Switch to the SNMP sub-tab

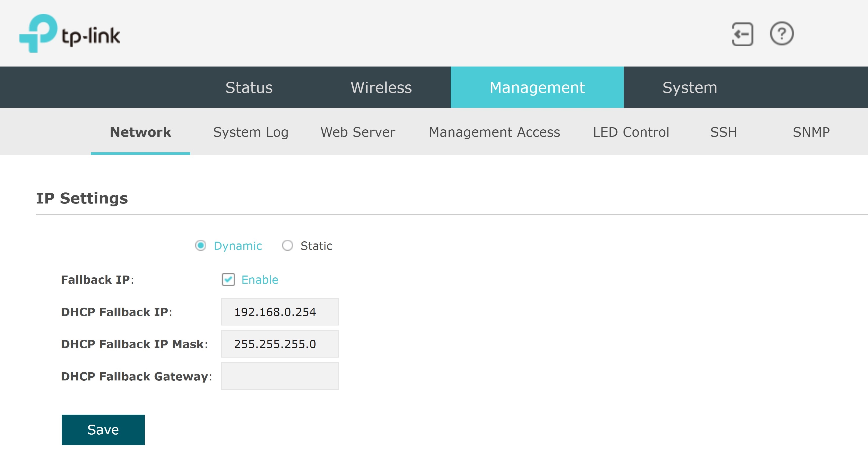point(811,132)
